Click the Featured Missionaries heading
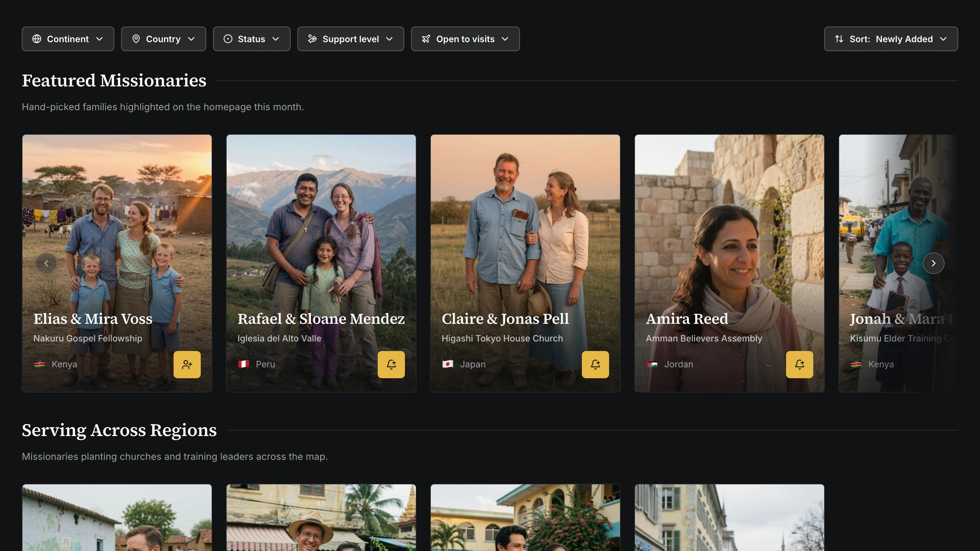Image resolution: width=980 pixels, height=551 pixels. pos(114,80)
